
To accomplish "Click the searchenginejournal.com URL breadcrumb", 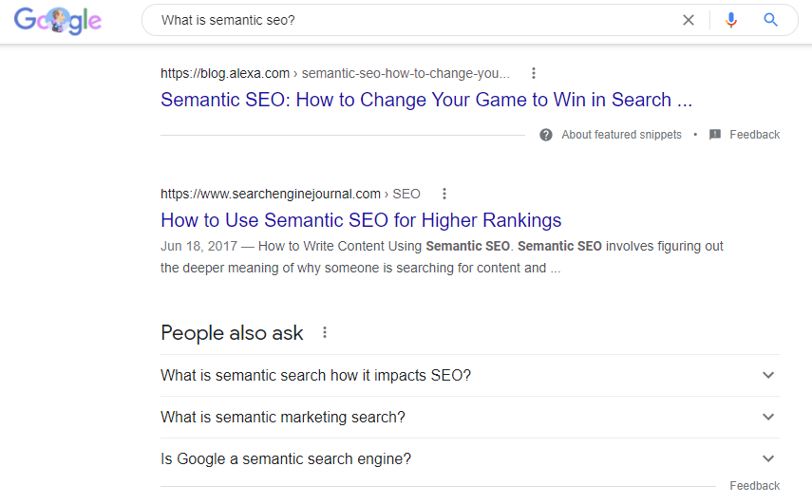I will click(290, 194).
